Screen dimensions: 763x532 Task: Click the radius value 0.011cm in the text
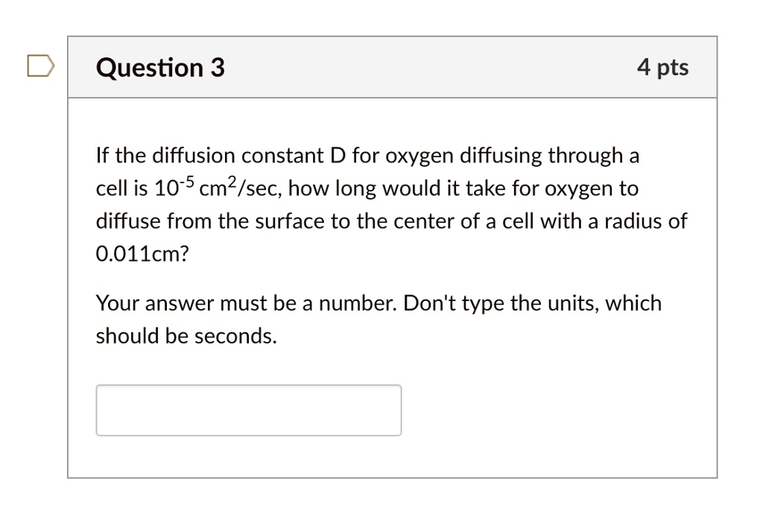click(142, 254)
